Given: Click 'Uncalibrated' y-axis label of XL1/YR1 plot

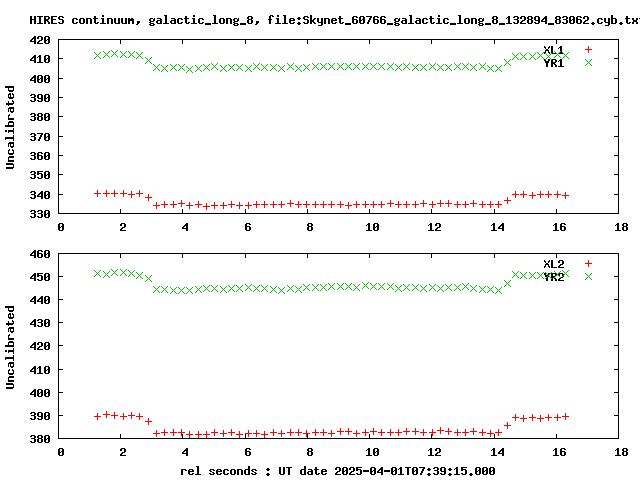Looking at the screenshot, I should tap(10, 127).
